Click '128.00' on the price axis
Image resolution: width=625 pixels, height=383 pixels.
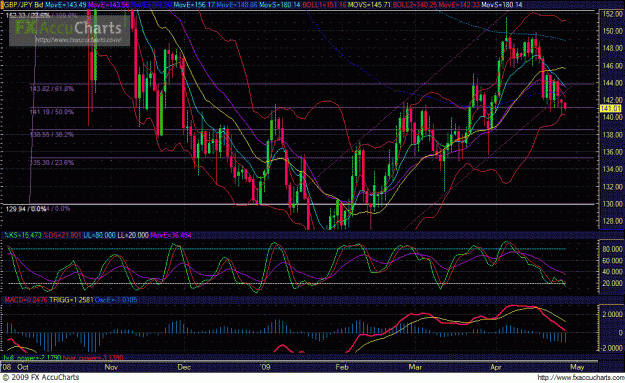tap(612, 221)
